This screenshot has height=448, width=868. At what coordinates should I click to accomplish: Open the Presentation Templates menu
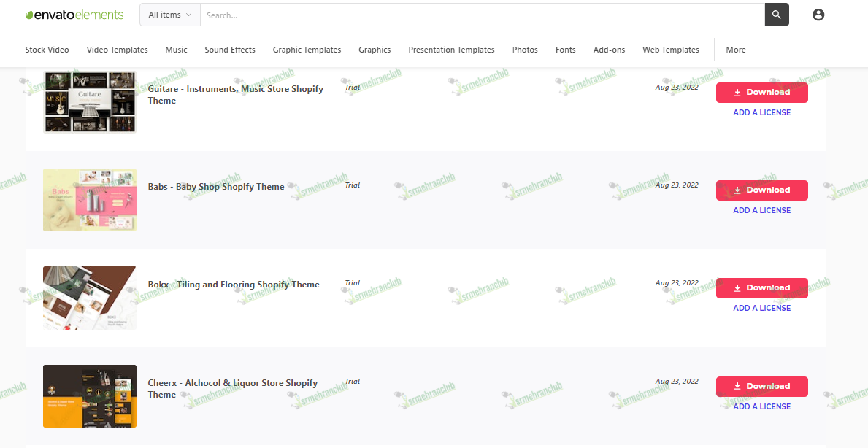point(451,50)
